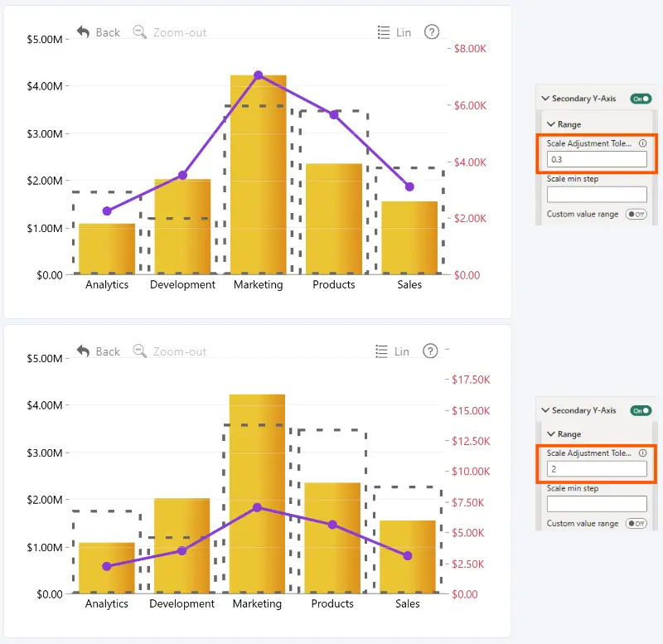
Task: Click the Back arrow icon in top chart
Action: click(x=84, y=32)
